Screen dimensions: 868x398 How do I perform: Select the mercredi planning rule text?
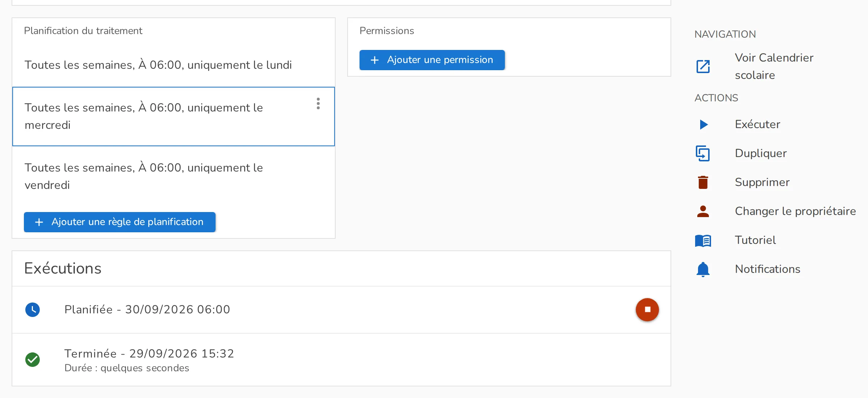click(144, 116)
